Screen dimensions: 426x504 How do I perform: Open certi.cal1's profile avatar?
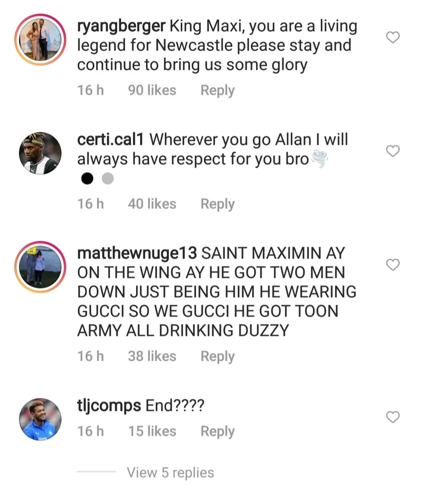pos(40,153)
